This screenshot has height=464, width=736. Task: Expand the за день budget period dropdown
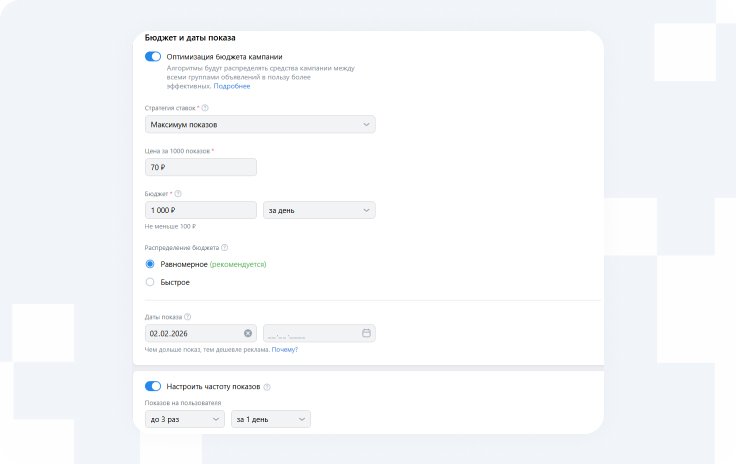pos(318,210)
